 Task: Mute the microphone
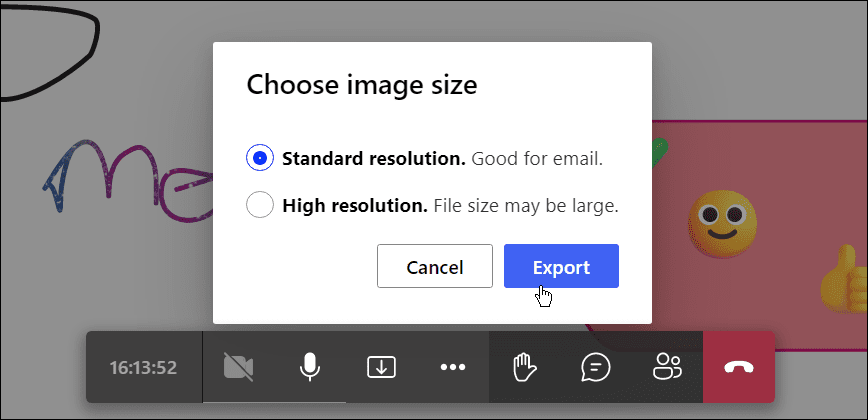coord(310,367)
